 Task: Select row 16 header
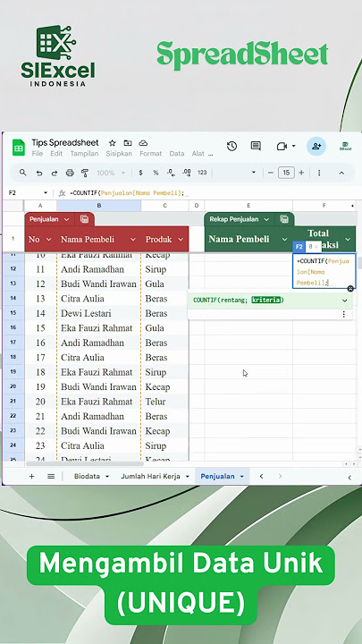(x=13, y=327)
